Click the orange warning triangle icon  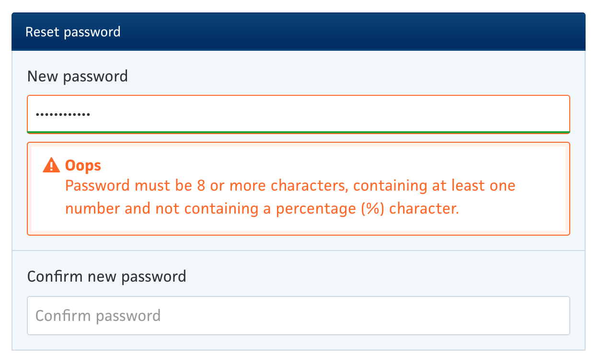pyautogui.click(x=50, y=166)
